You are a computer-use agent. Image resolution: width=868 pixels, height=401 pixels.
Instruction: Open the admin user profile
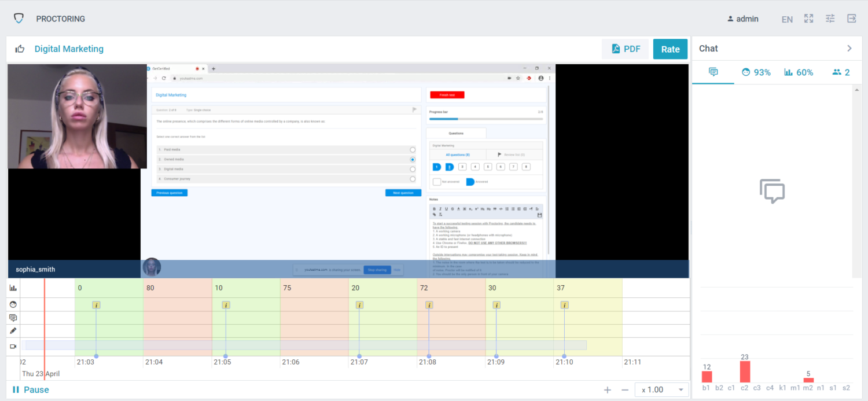point(743,19)
